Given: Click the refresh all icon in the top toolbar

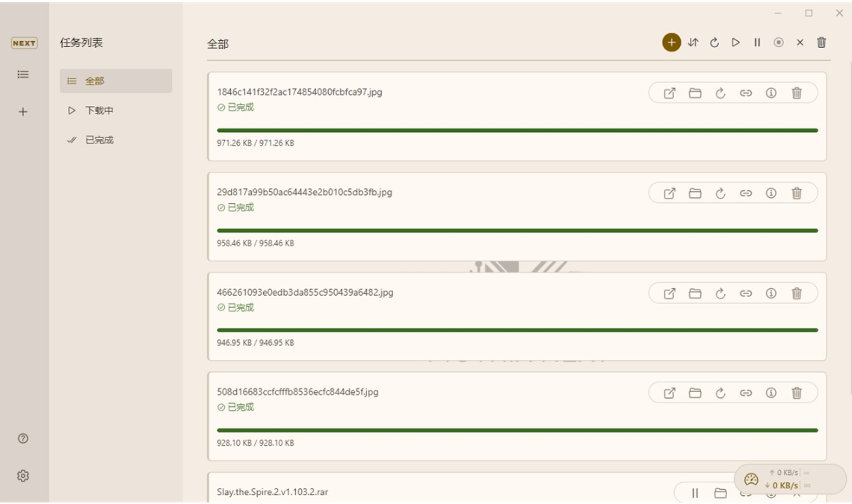Looking at the screenshot, I should (x=714, y=43).
